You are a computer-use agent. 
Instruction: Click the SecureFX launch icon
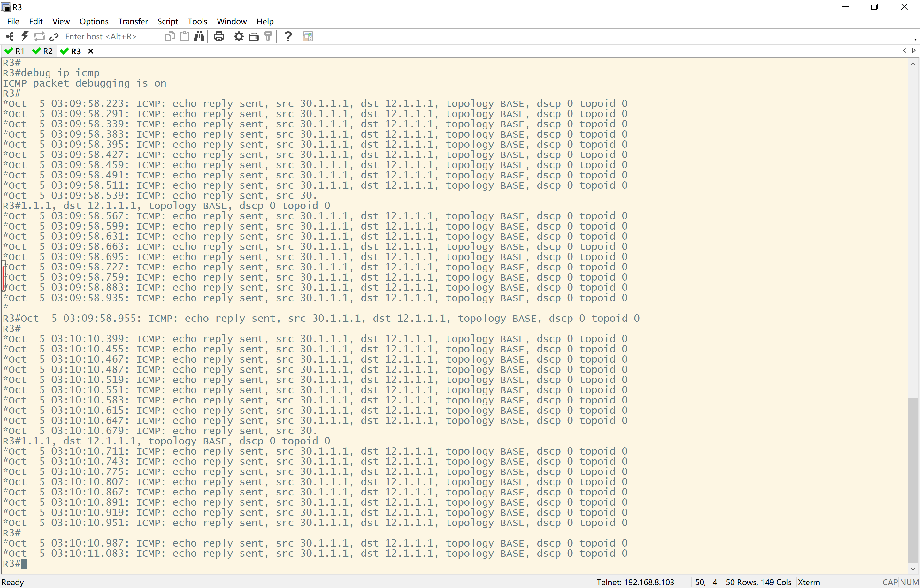[x=308, y=37]
